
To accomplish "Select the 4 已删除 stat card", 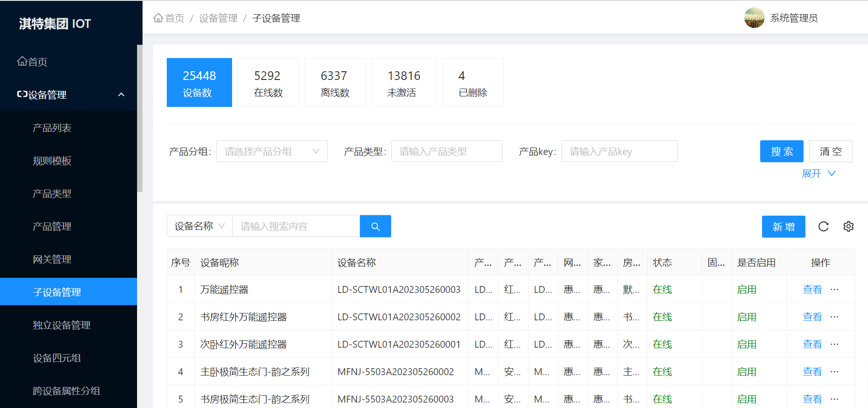I will 473,82.
